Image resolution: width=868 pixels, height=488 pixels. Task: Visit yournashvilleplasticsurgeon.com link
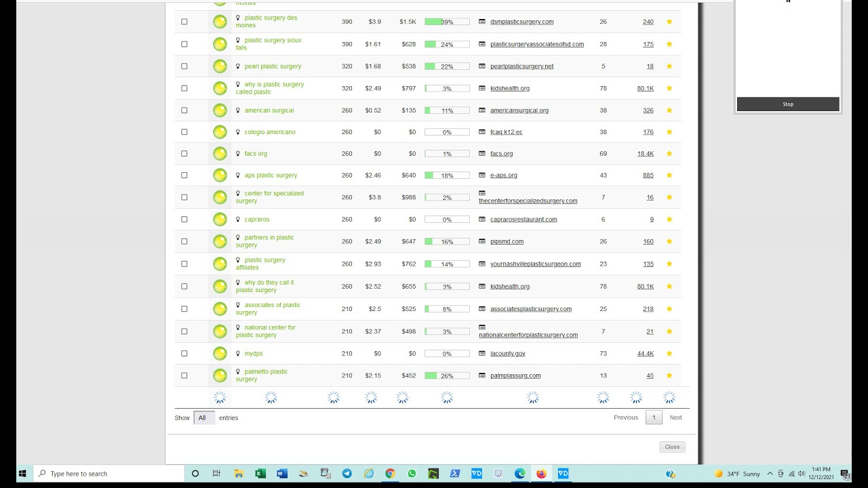[x=535, y=264]
